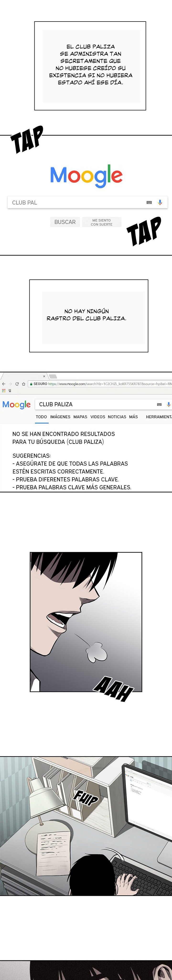
Task: Click the browser forward arrow
Action: 10,384
